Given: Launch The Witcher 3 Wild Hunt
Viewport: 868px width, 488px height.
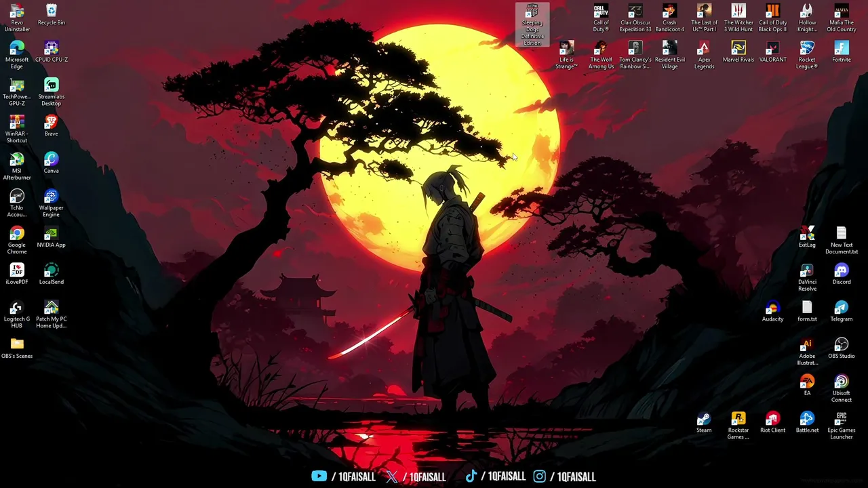Looking at the screenshot, I should [738, 18].
